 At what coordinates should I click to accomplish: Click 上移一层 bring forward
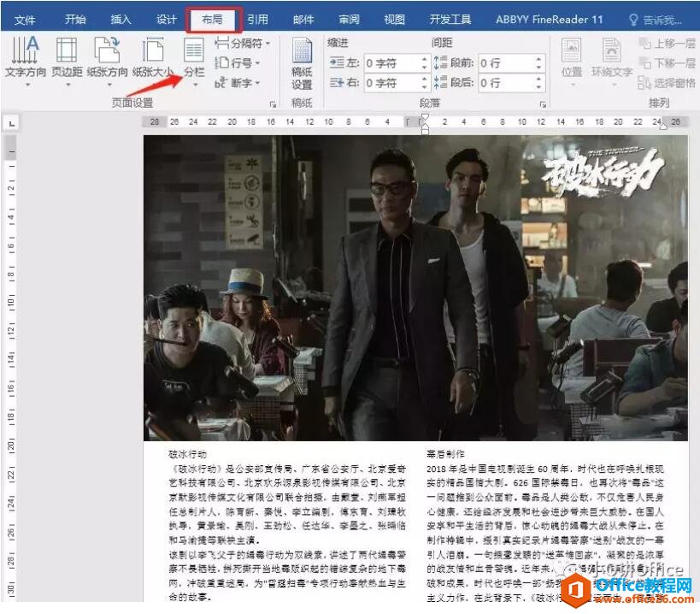click(x=668, y=44)
